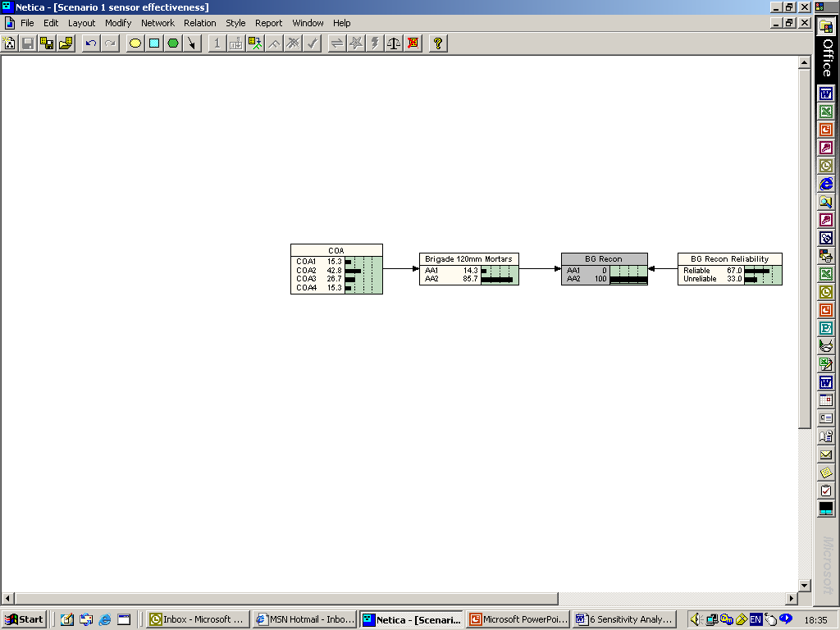Undo the last action
This screenshot has height=630, width=840.
click(x=91, y=43)
